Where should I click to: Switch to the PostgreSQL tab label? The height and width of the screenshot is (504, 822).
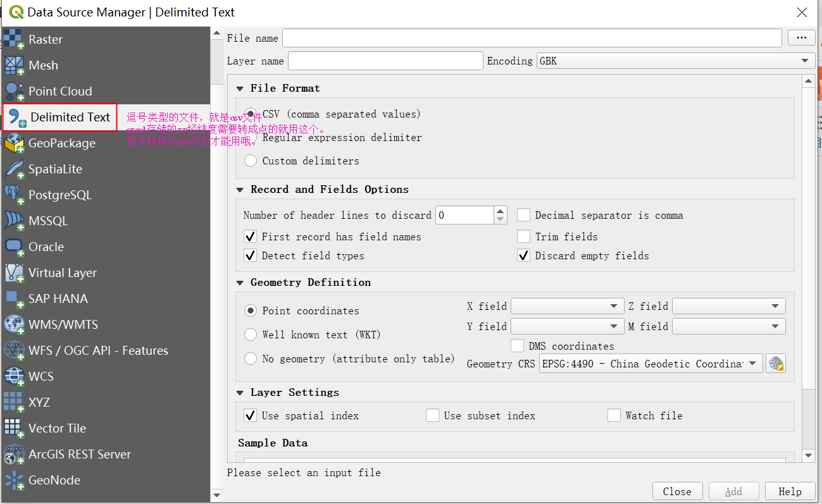coord(60,195)
